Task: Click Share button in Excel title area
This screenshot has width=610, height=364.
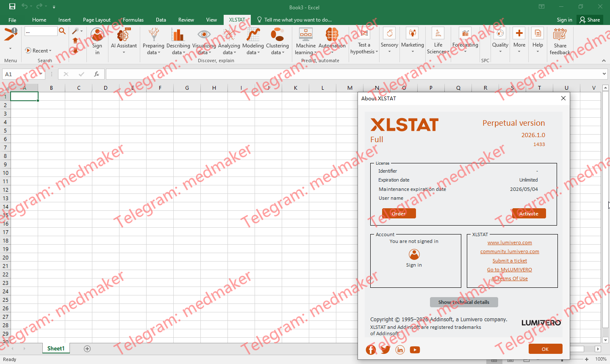Action: coord(590,20)
